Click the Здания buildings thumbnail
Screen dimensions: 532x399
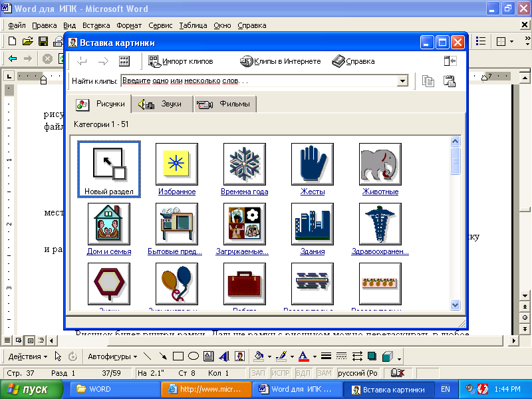click(x=313, y=224)
